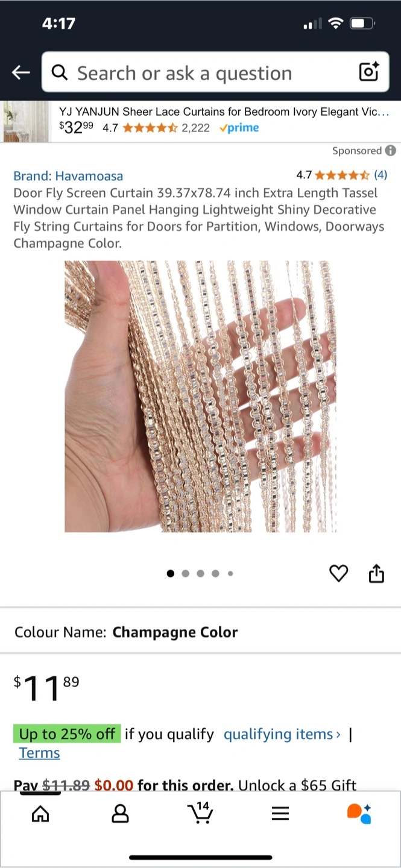Select third image pagination dot

[200, 573]
